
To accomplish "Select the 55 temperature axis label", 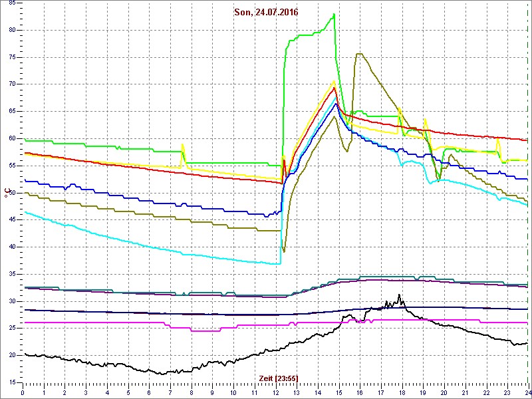I will [x=11, y=166].
